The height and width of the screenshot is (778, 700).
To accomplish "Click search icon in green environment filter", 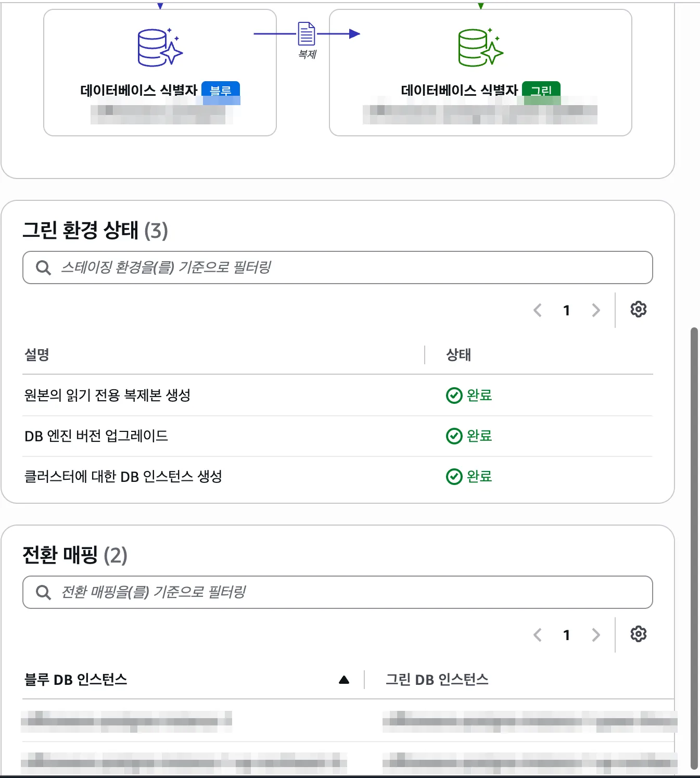I will tap(43, 268).
